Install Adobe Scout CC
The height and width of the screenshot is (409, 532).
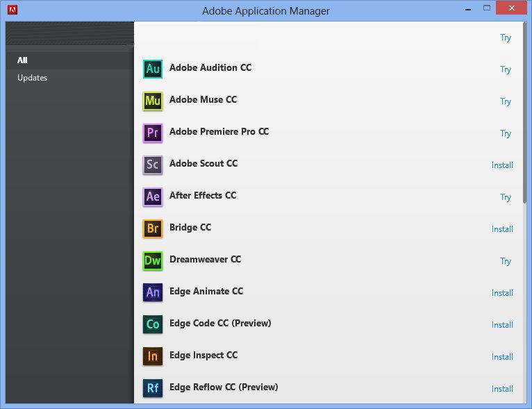pos(502,165)
